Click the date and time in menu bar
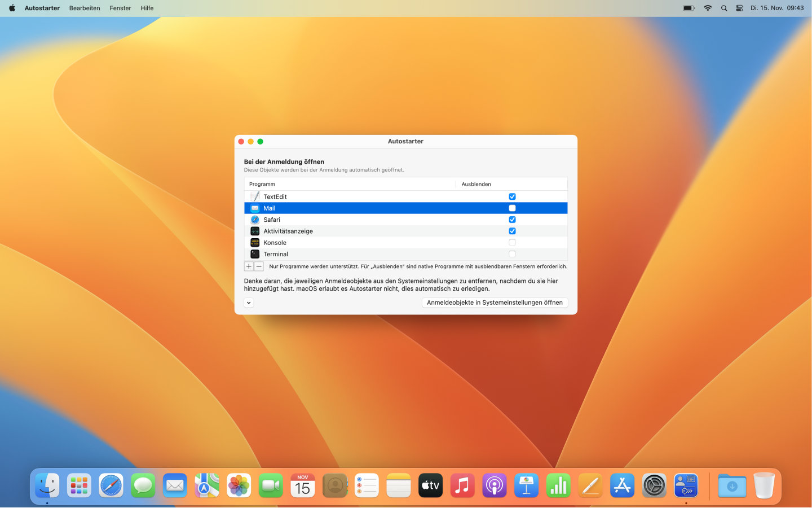The width and height of the screenshot is (812, 508). tap(777, 8)
